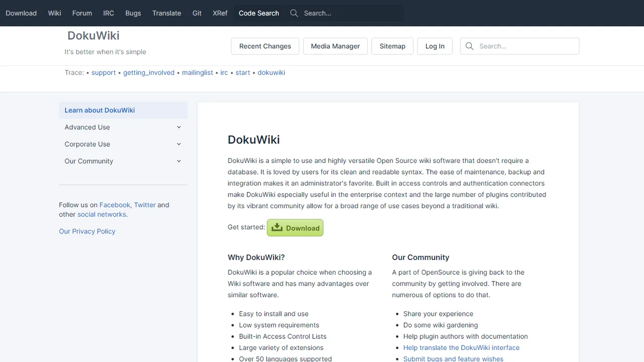The image size is (644, 362).
Task: Click the 'Why DokuWiki?' heading
Action: (256, 257)
